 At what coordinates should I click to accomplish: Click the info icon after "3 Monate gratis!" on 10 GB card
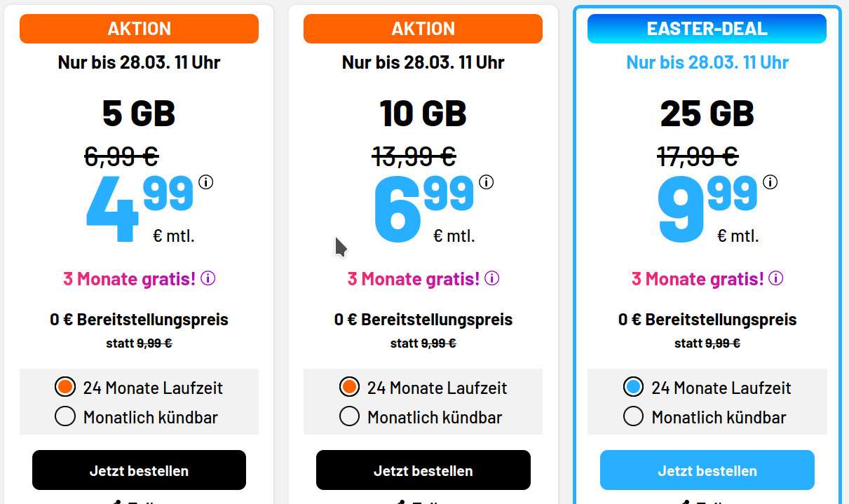(491, 278)
